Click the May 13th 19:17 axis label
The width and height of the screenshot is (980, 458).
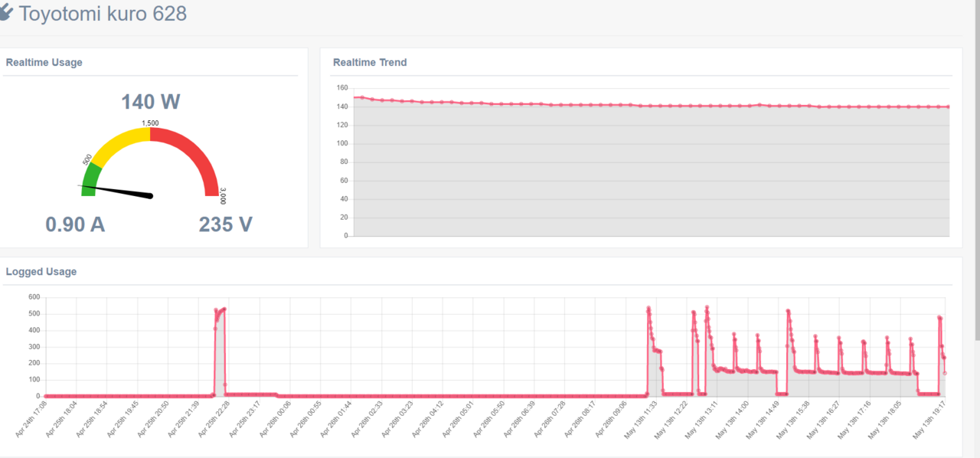pos(929,419)
